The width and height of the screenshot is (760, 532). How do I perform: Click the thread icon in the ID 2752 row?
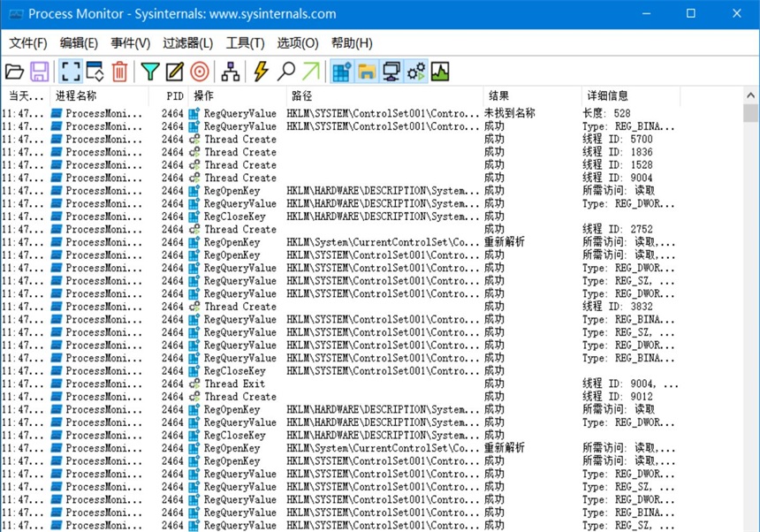coord(194,229)
